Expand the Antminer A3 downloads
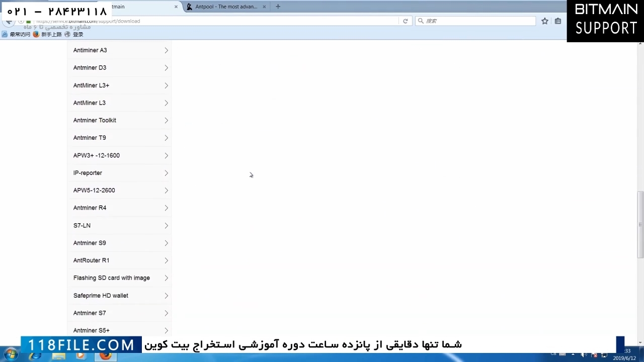 pyautogui.click(x=120, y=50)
